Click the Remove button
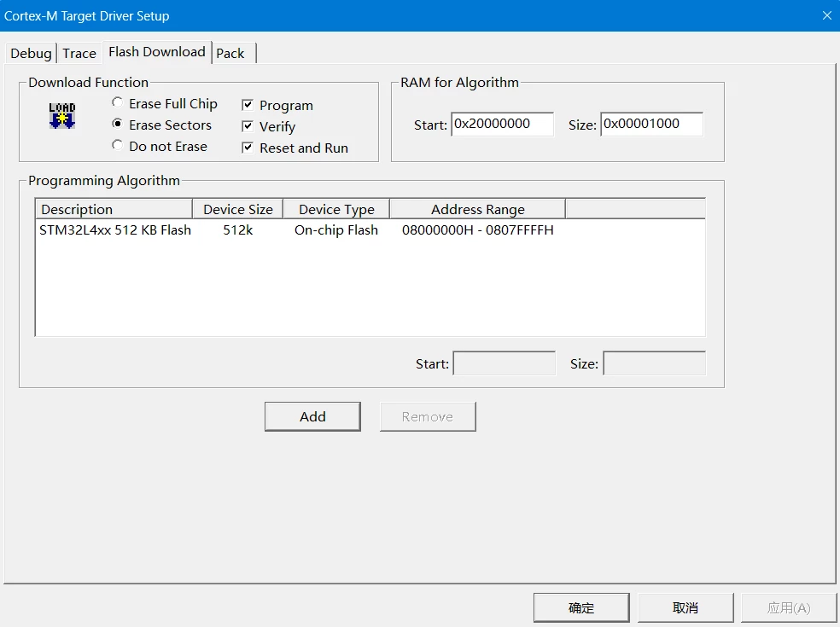Image resolution: width=840 pixels, height=627 pixels. coord(428,416)
